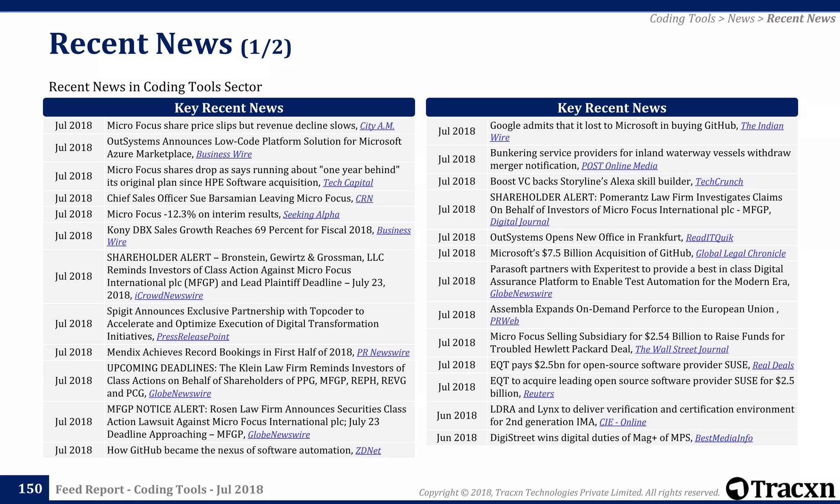Click the left Key Recent News header

tap(229, 107)
